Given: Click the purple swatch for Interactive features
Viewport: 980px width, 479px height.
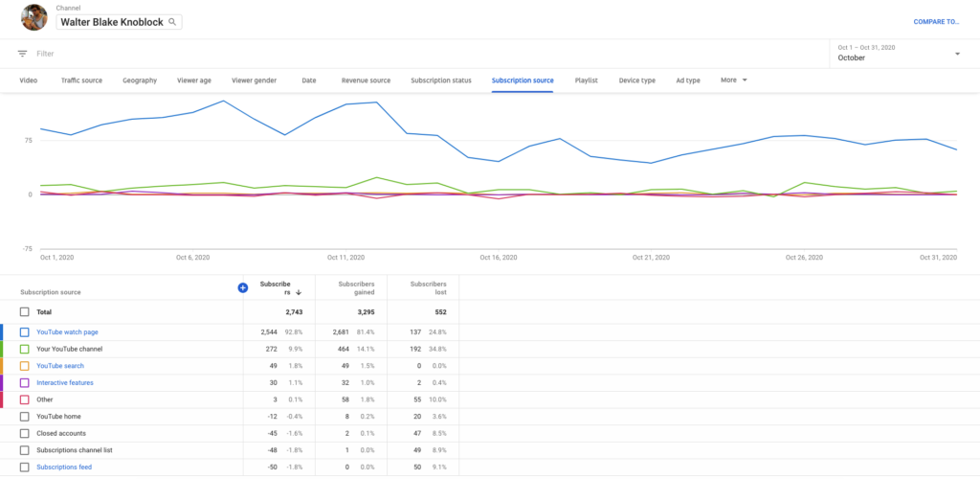Looking at the screenshot, I should point(1,382).
